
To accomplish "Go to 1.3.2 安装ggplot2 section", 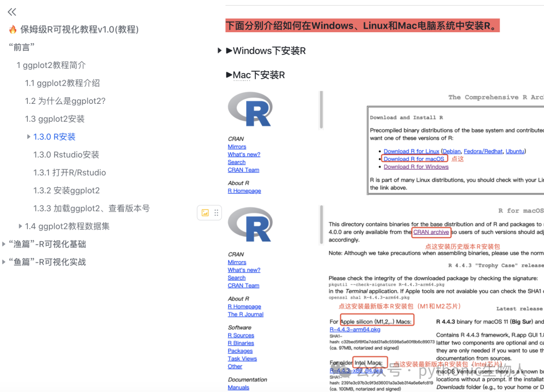I will (66, 190).
